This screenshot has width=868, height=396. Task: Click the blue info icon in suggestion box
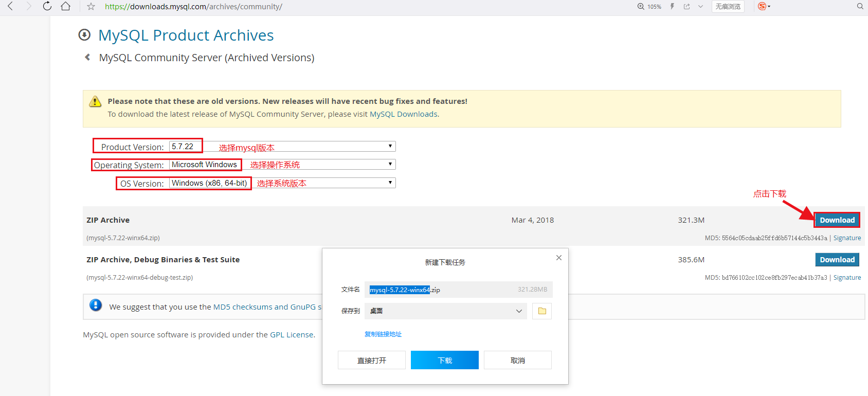pyautogui.click(x=96, y=305)
